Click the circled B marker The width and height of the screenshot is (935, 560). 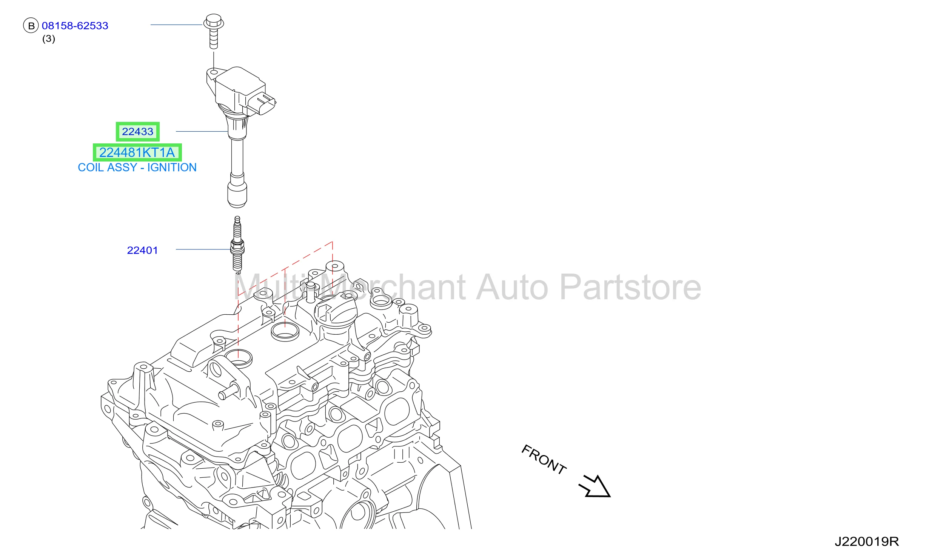coord(31,26)
